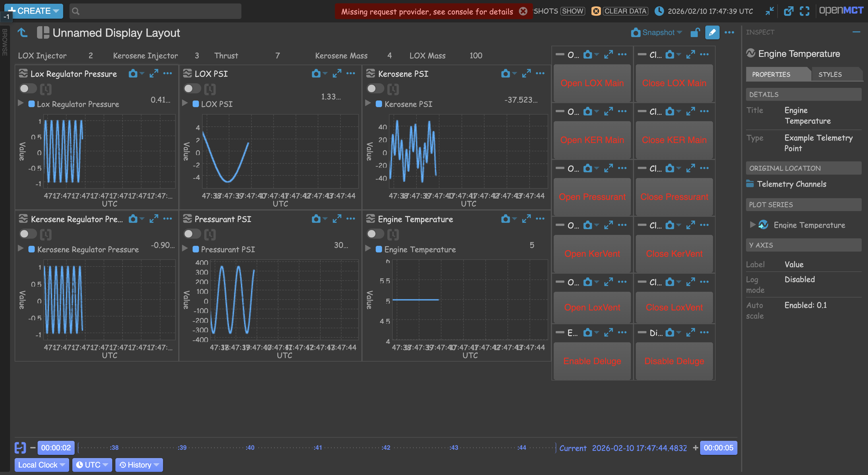Viewport: 868px width, 475px height.
Task: Expand the LOX PSI plot to large view
Action: click(337, 74)
